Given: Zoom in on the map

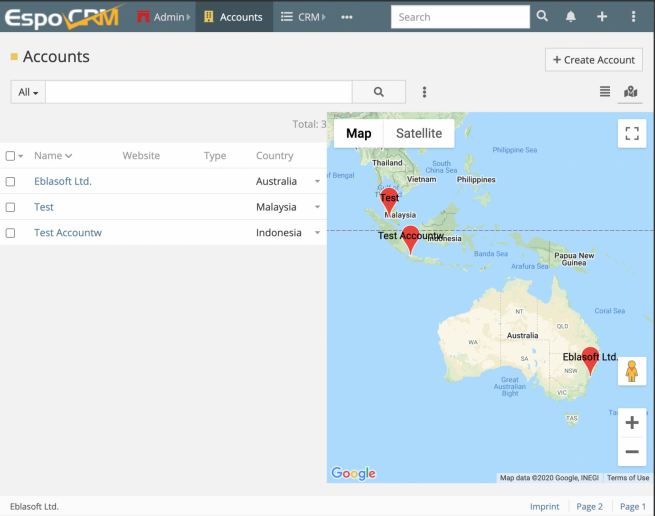Looking at the screenshot, I should (631, 423).
